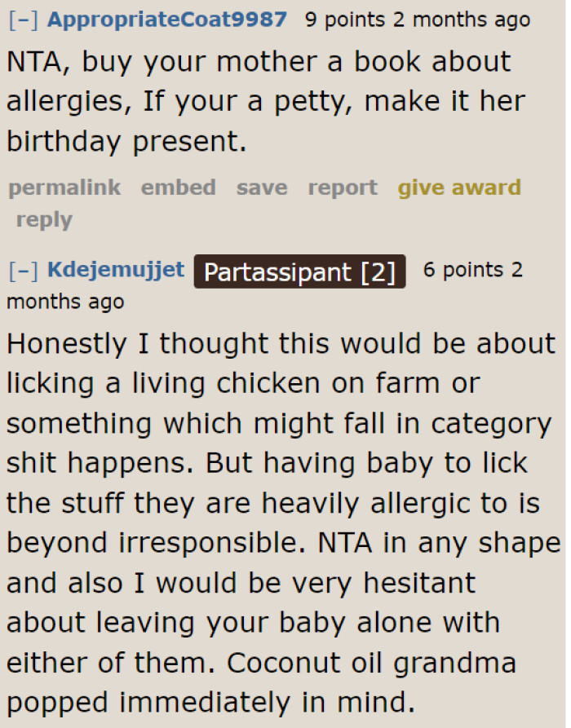Click the permalink link under the NTA comment
Viewport: 571px width, 728px height.
64,188
